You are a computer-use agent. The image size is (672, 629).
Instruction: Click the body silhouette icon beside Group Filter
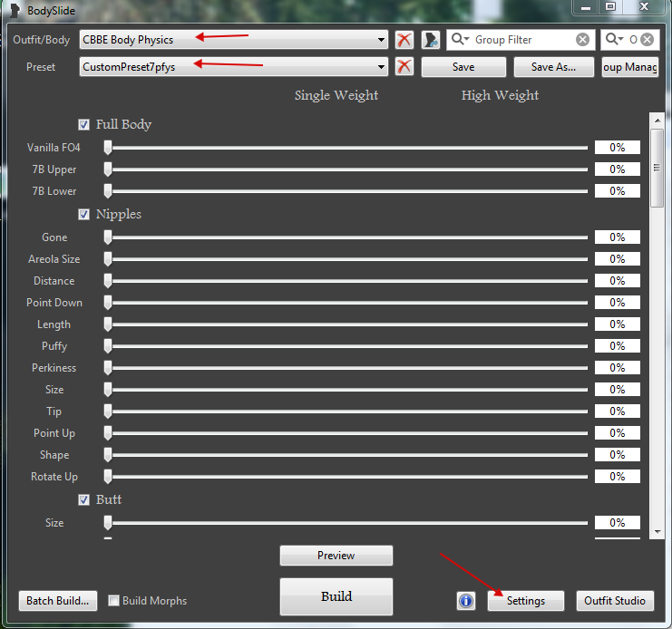pyautogui.click(x=431, y=40)
